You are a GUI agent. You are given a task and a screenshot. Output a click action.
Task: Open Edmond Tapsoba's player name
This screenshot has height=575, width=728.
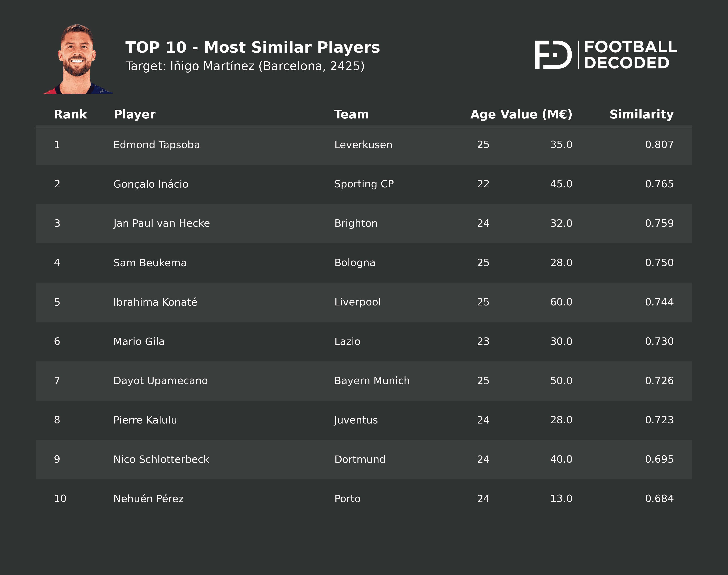[x=157, y=145]
